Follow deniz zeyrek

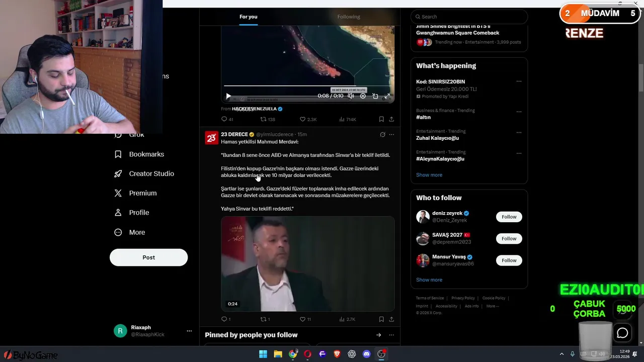click(x=509, y=217)
